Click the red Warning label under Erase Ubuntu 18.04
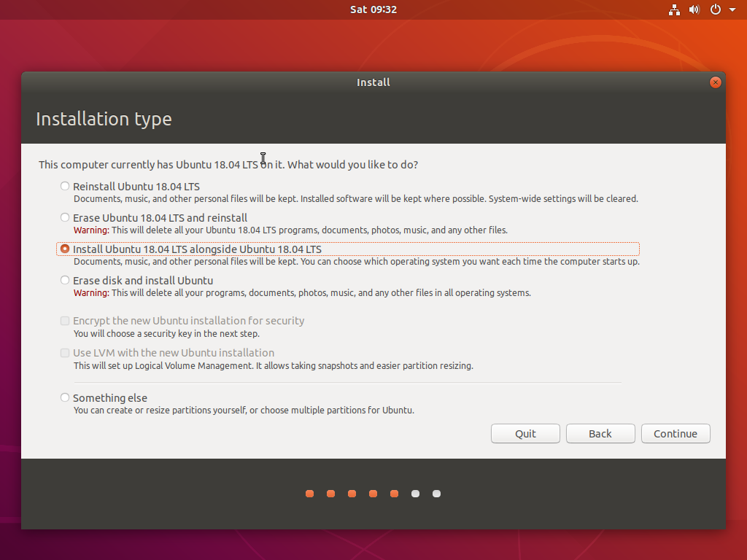747x560 pixels. 91,230
